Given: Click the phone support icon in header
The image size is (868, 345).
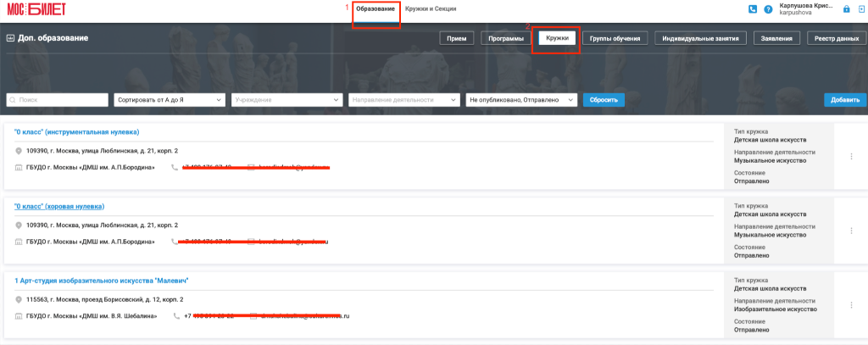Looking at the screenshot, I should (x=753, y=9).
